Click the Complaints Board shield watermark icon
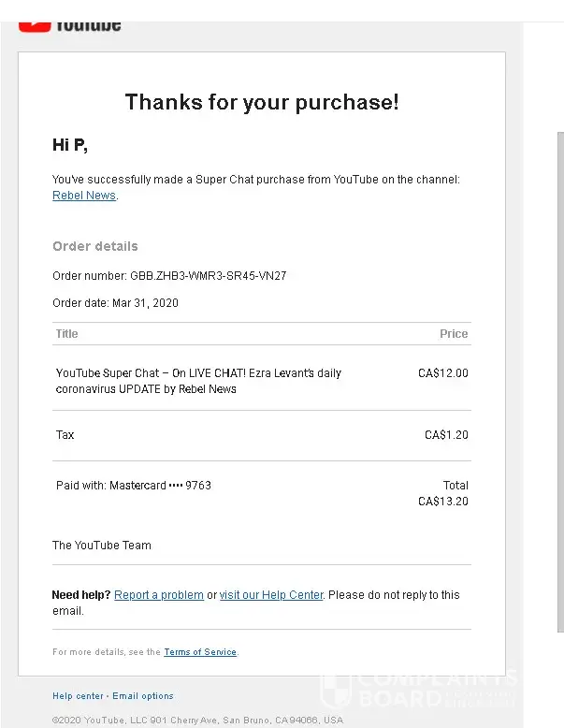The width and height of the screenshot is (564, 728). (x=336, y=691)
